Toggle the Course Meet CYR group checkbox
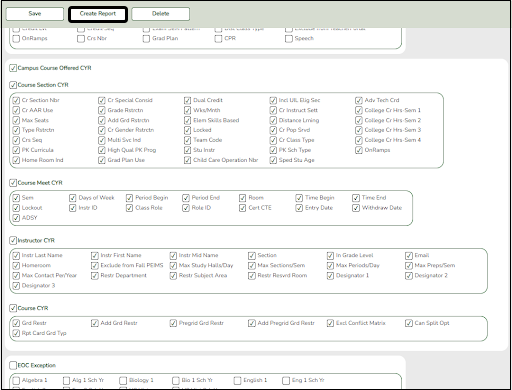 (13, 183)
